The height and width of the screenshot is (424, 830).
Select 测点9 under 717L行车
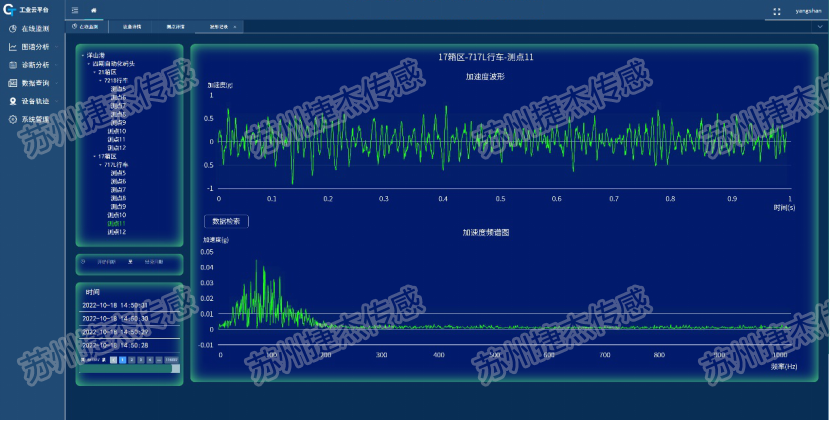(118, 206)
